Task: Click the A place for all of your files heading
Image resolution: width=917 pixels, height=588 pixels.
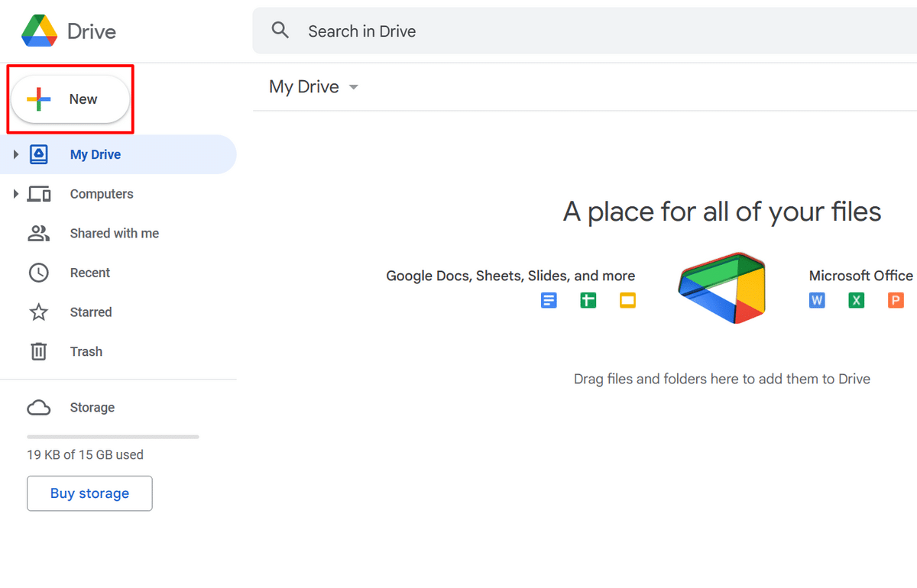Action: (x=722, y=212)
